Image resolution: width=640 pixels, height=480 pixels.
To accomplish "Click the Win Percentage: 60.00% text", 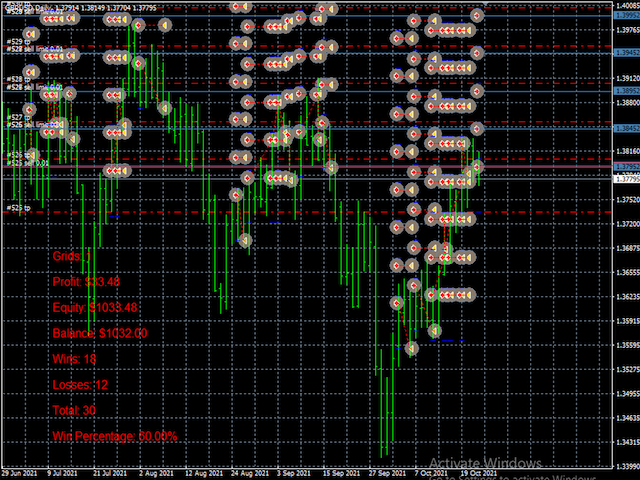I will [115, 436].
